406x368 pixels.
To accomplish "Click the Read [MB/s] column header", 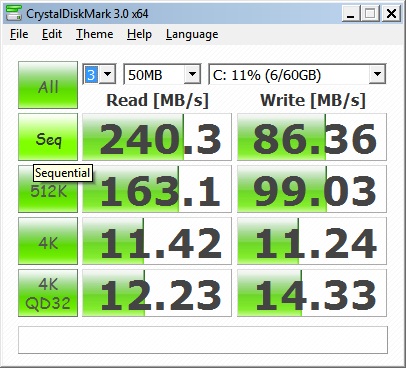I will pos(157,100).
